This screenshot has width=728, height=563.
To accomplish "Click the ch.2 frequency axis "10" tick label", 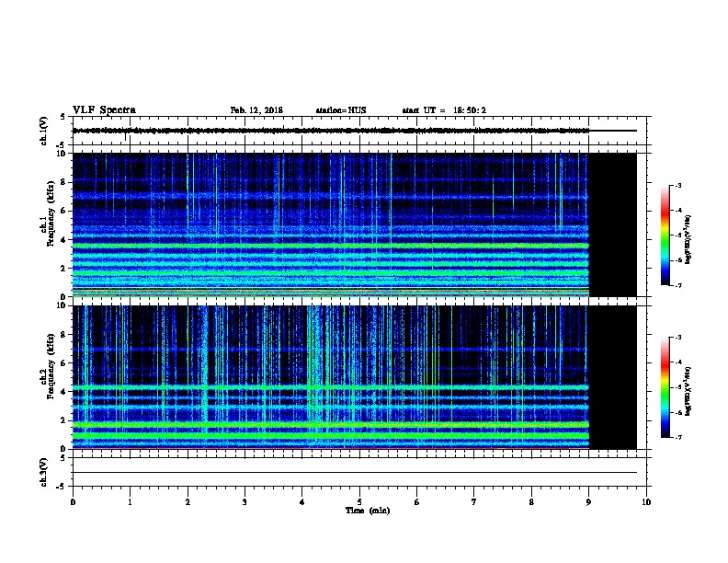I will point(63,305).
